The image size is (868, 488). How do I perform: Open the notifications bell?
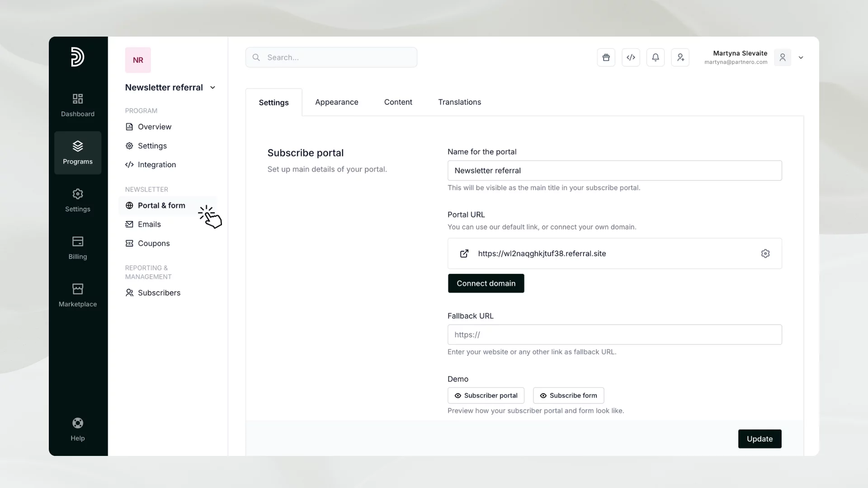[656, 57]
